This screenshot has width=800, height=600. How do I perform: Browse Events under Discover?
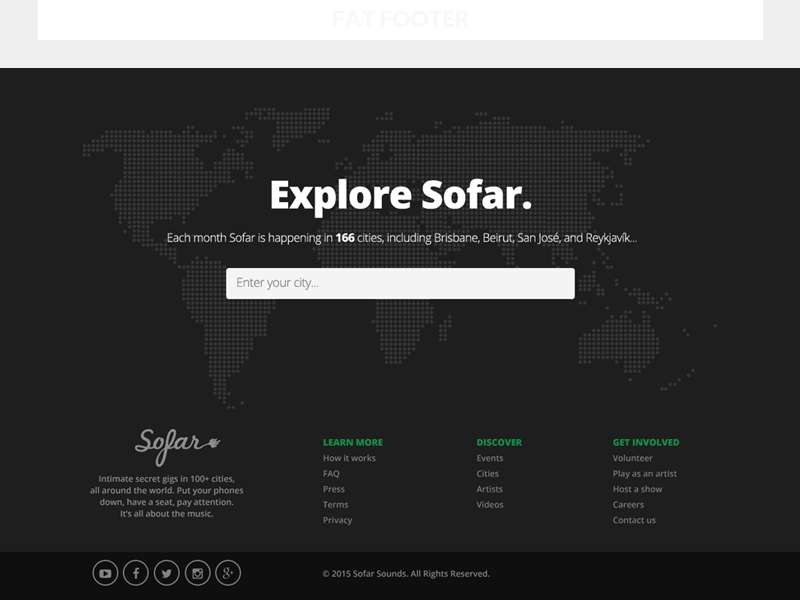tap(490, 457)
